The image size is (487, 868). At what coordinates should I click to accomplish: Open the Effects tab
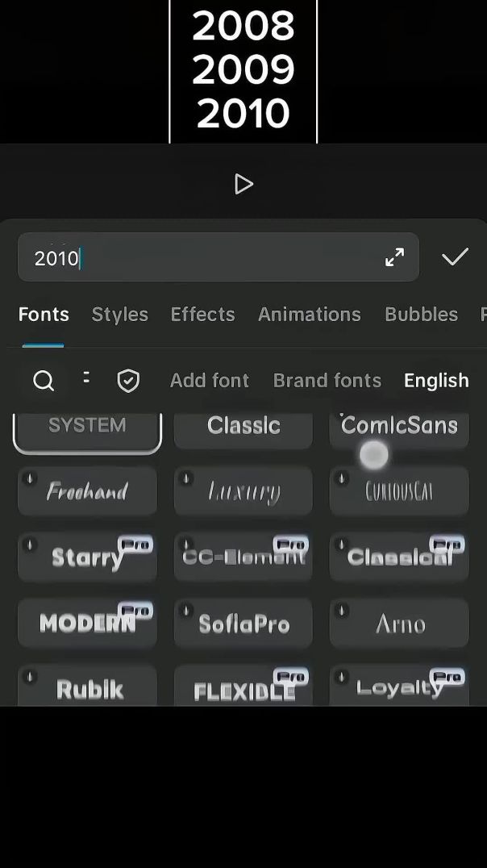click(202, 315)
